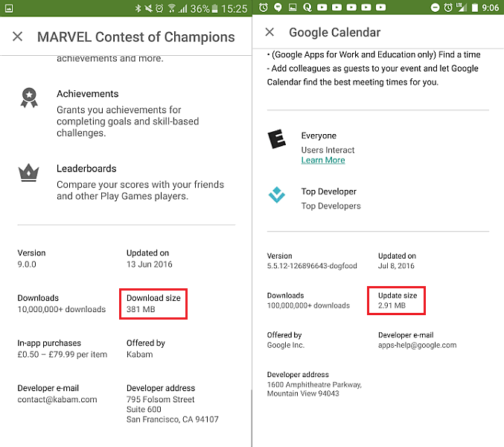Tap the muted sound status icon
The width and height of the screenshot is (504, 447).
pos(150,8)
